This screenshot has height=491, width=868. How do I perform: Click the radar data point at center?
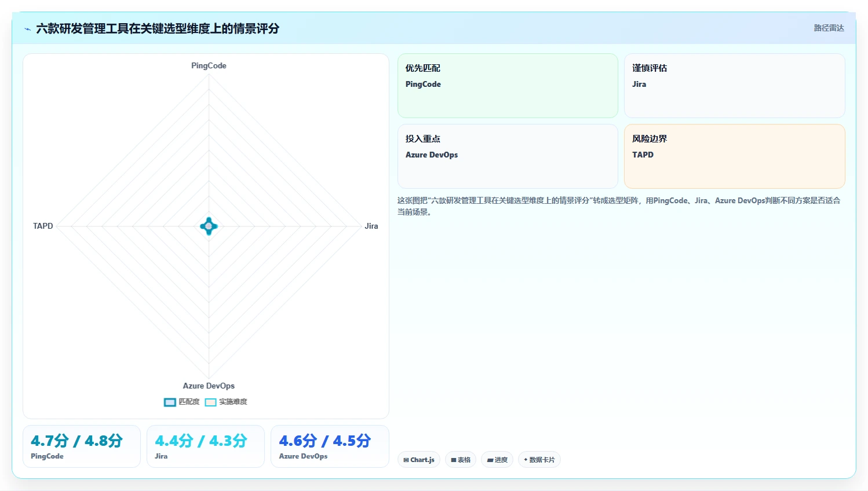pyautogui.click(x=209, y=226)
